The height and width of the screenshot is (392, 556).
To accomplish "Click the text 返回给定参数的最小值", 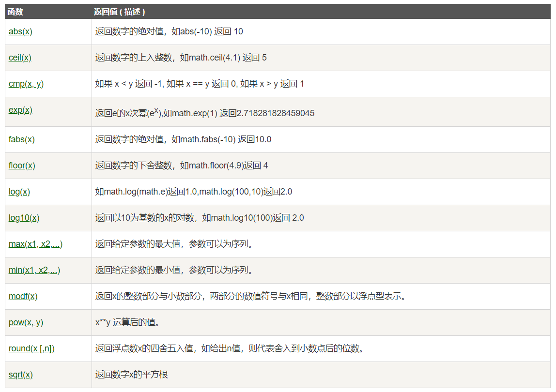I will (x=138, y=271).
